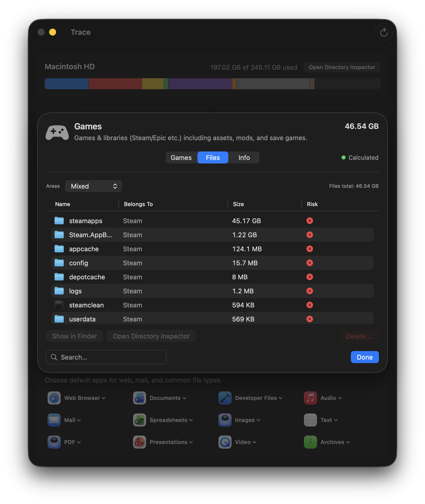This screenshot has width=425, height=504.
Task: Click the Excel icon for Spreadsheets
Action: click(x=139, y=420)
